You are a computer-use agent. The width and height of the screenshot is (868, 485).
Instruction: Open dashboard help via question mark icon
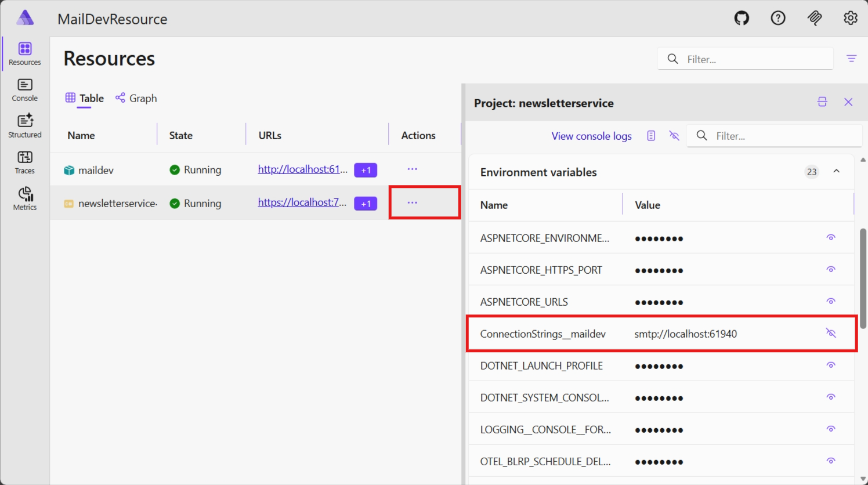(778, 18)
